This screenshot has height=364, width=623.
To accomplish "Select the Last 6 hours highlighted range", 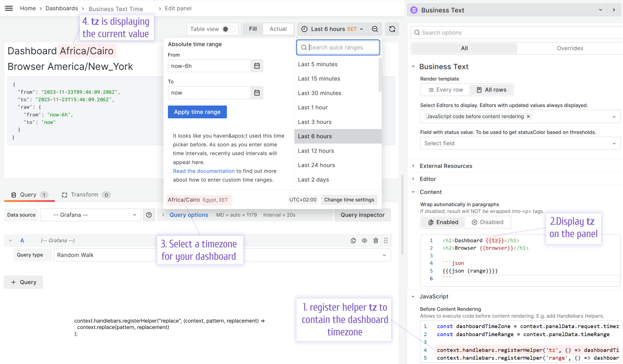I will click(x=337, y=136).
